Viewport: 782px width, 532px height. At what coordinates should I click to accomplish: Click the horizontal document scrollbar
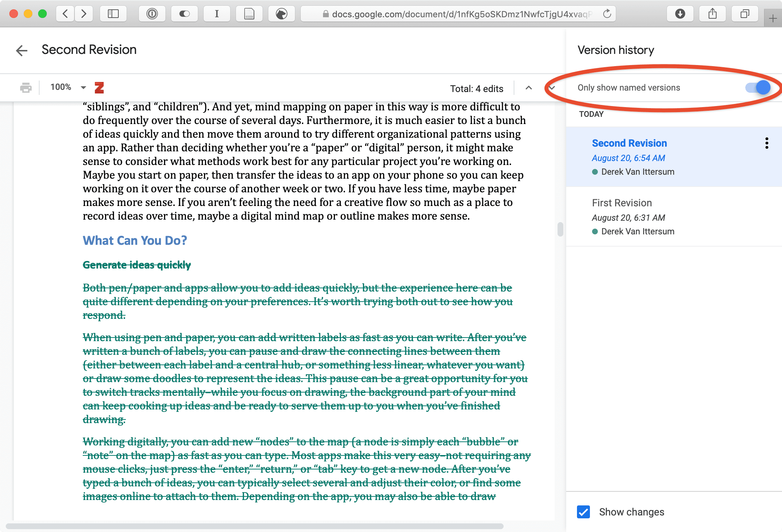[255, 526]
